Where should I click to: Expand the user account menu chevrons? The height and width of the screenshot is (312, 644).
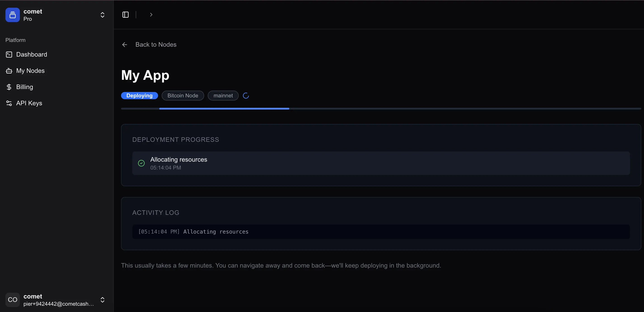pos(102,300)
